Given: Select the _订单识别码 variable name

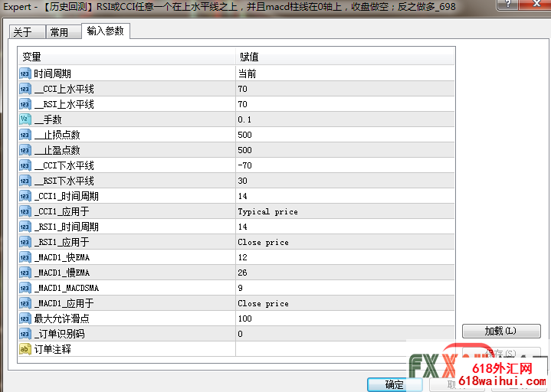Looking at the screenshot, I should point(60,334).
